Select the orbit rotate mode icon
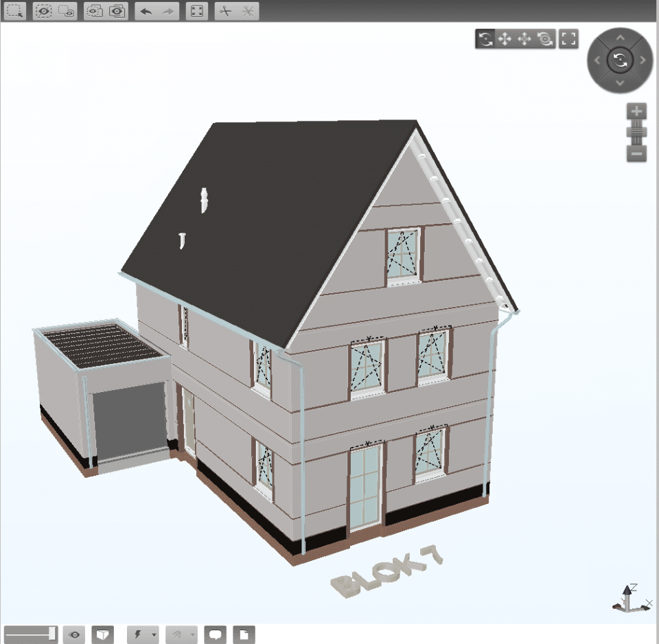The width and height of the screenshot is (659, 644). point(485,39)
